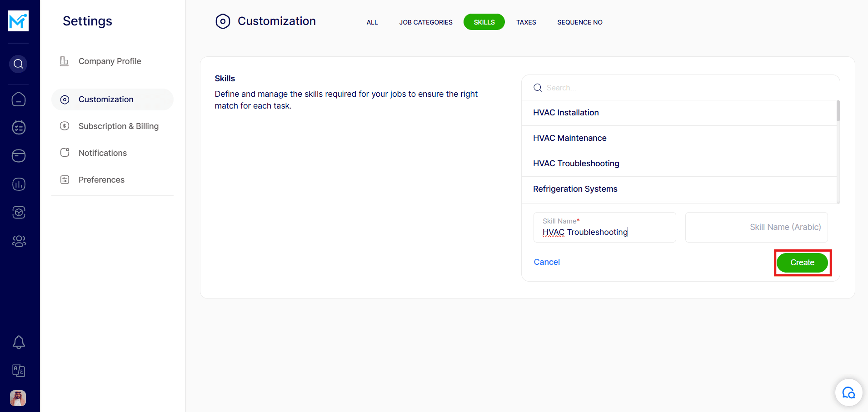Click the language translate icon
This screenshot has width=868, height=412.
point(19,371)
